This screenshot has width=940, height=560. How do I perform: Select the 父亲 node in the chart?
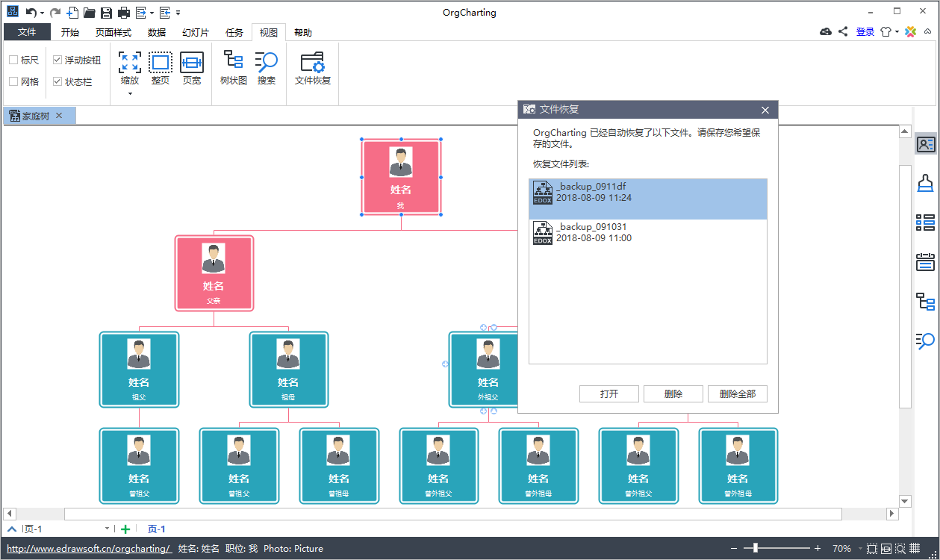coord(214,273)
